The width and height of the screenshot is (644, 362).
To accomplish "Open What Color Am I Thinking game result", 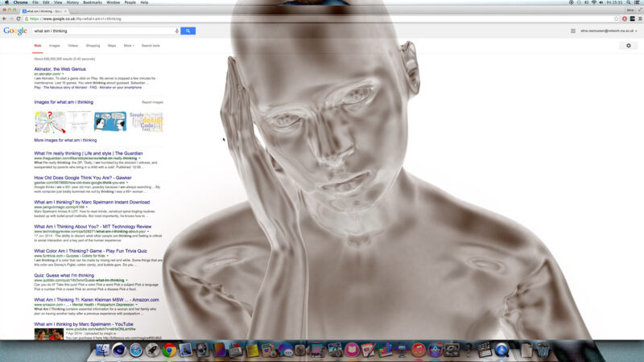I will [x=90, y=251].
